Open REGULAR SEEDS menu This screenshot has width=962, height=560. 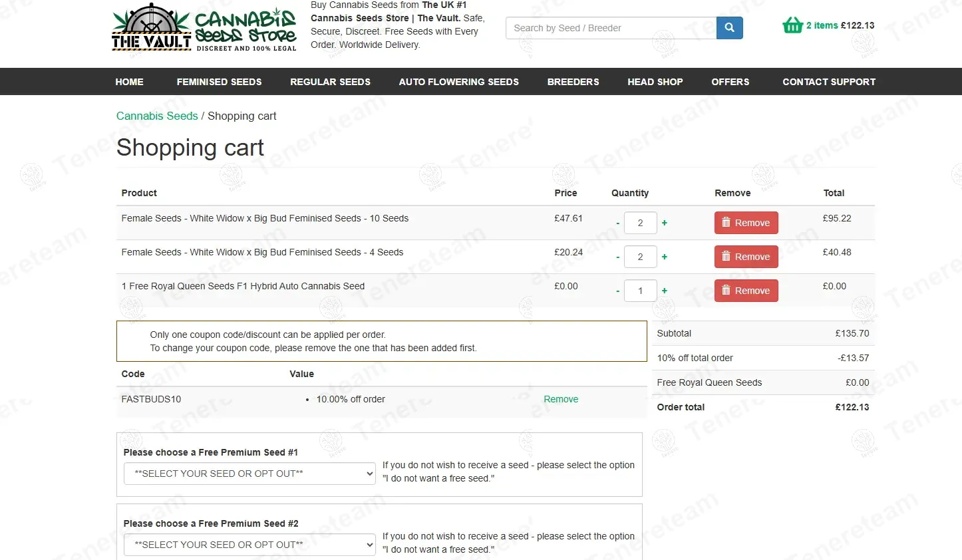pos(330,82)
